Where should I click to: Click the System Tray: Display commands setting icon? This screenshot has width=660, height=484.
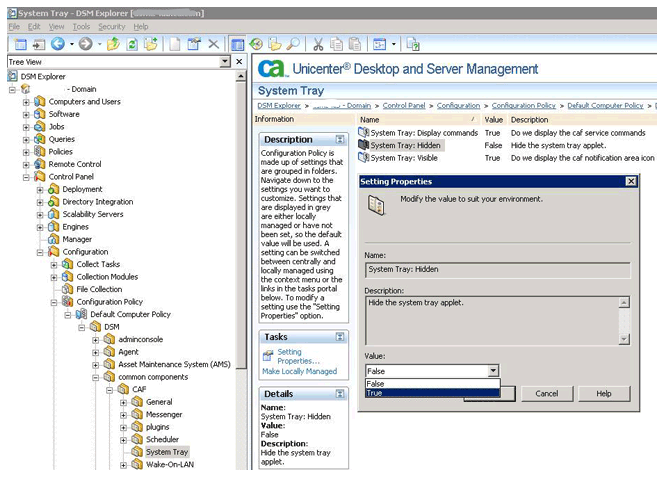(x=364, y=133)
